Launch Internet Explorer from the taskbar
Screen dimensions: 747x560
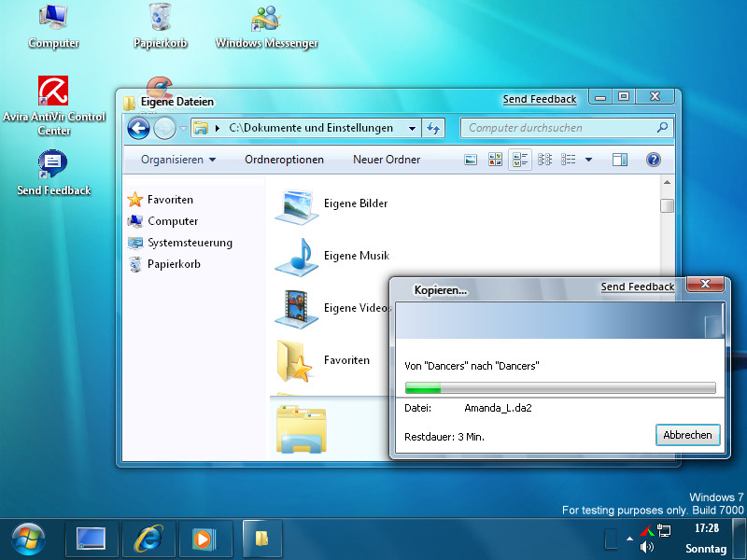(x=148, y=539)
